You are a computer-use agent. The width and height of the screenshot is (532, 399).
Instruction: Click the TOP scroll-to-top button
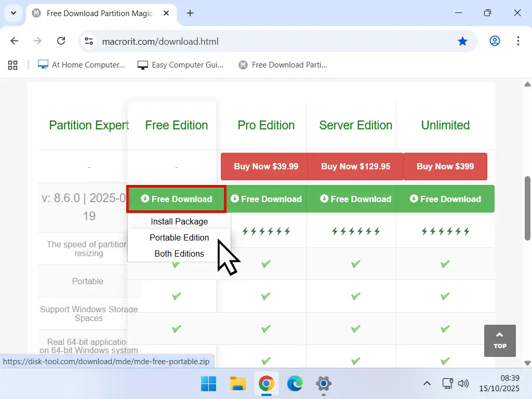point(500,340)
